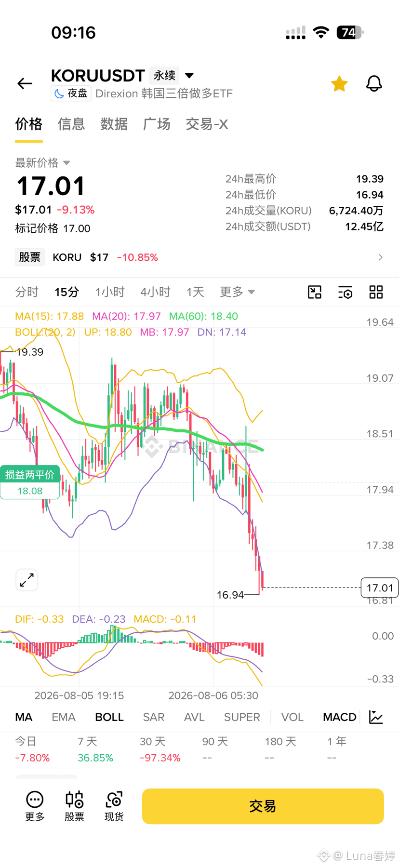The width and height of the screenshot is (399, 868).
Task: Tap the 09:16 clock in status bar
Action: click(x=73, y=32)
